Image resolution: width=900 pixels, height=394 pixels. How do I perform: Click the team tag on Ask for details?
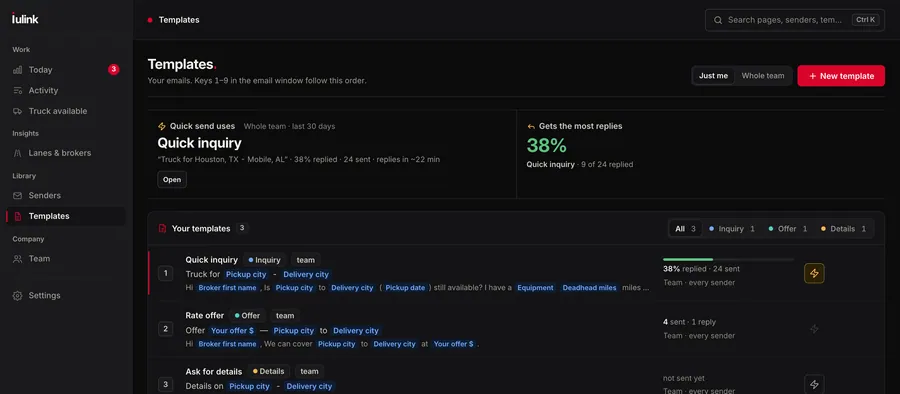point(309,371)
